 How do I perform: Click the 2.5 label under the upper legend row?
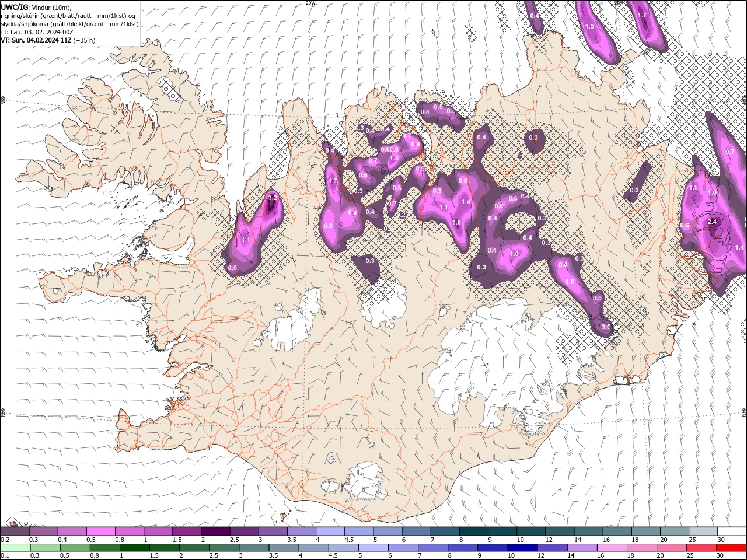[x=234, y=540]
